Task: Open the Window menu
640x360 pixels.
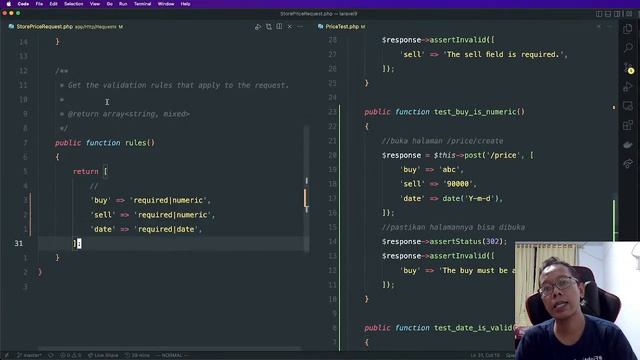Action: pos(166,4)
